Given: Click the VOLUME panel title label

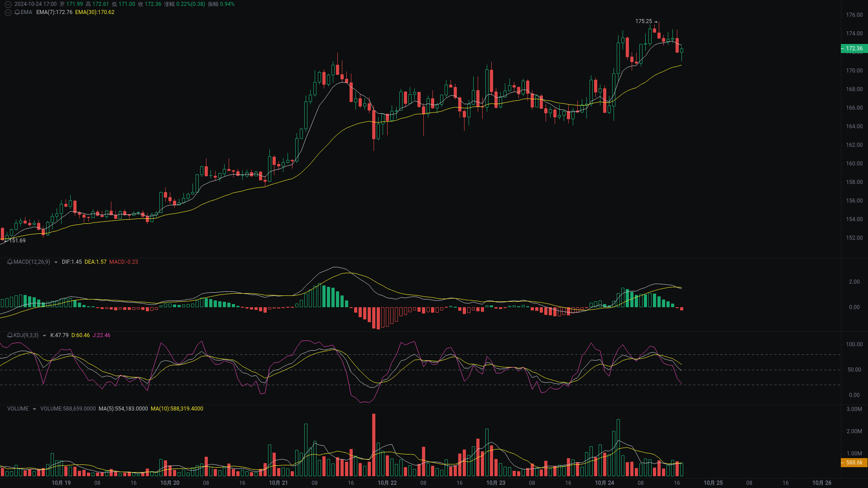Looking at the screenshot, I should (17, 409).
